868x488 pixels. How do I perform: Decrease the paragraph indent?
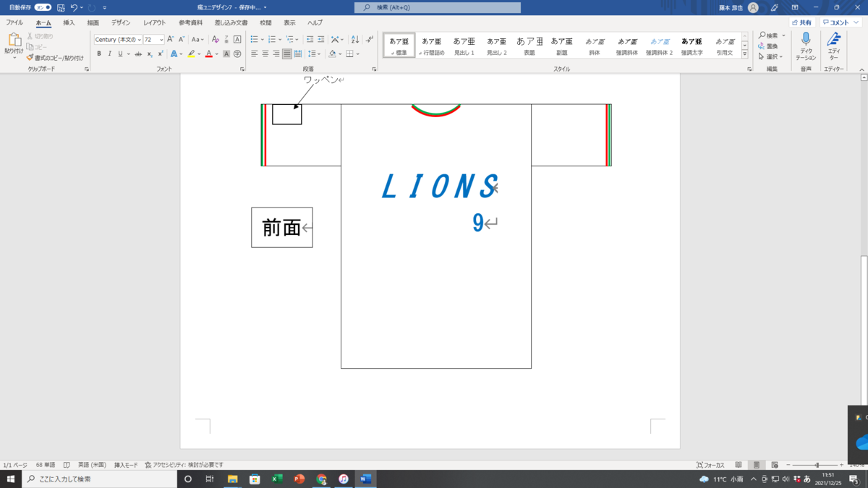310,40
